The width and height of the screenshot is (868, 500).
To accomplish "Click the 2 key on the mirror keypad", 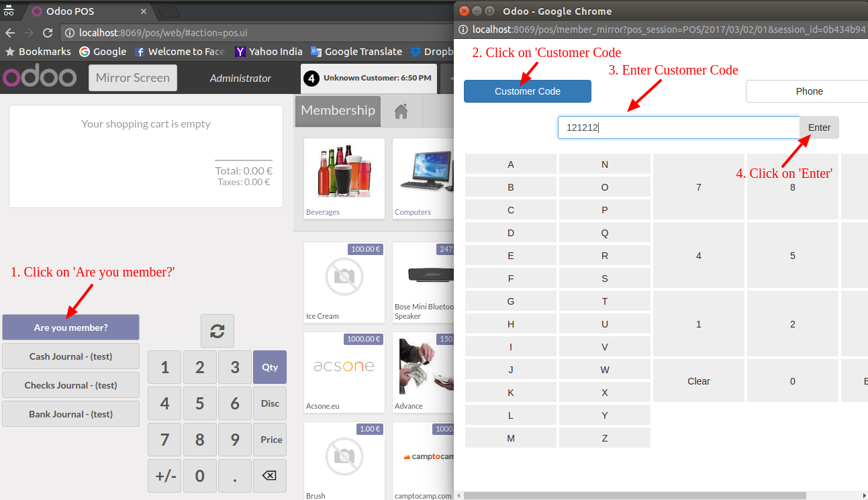I will click(793, 323).
